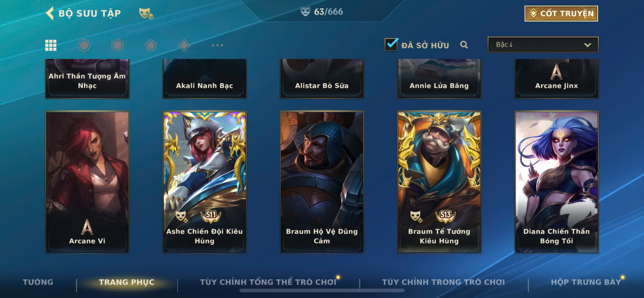Click the horizontal scrollbar at bottom
The height and width of the screenshot is (298, 644).
tap(322, 291)
